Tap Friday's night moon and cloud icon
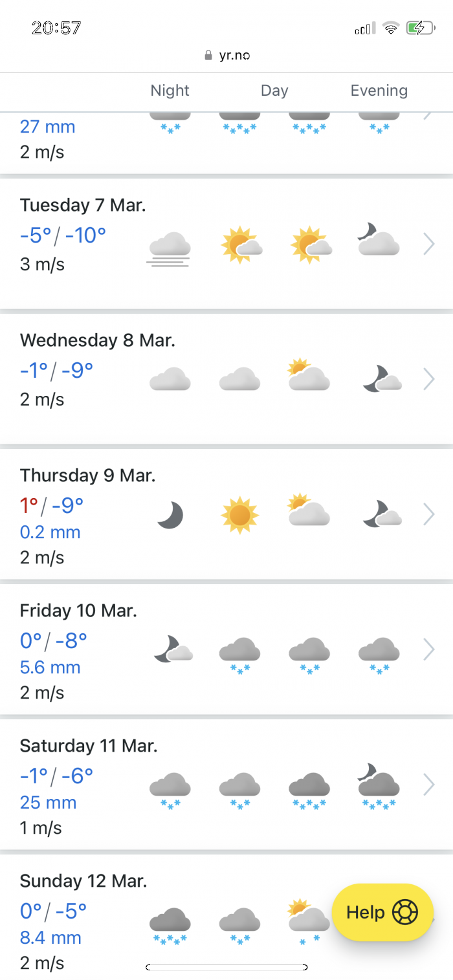The width and height of the screenshot is (453, 980). (173, 649)
